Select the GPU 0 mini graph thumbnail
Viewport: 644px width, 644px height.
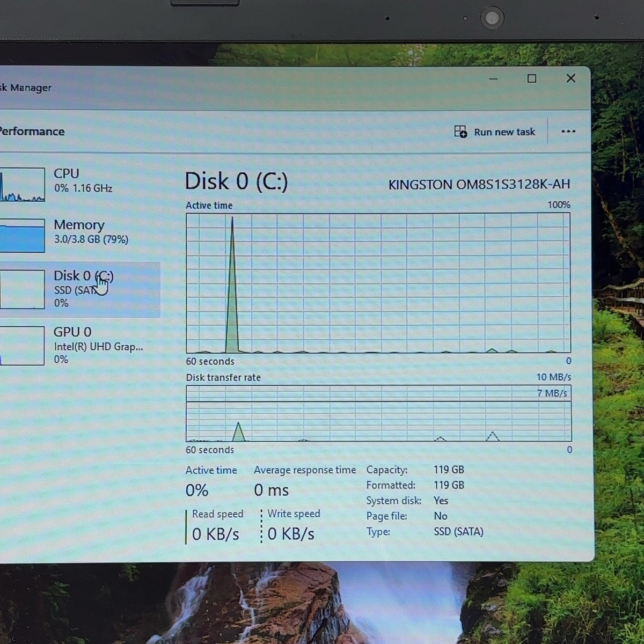pos(22,346)
